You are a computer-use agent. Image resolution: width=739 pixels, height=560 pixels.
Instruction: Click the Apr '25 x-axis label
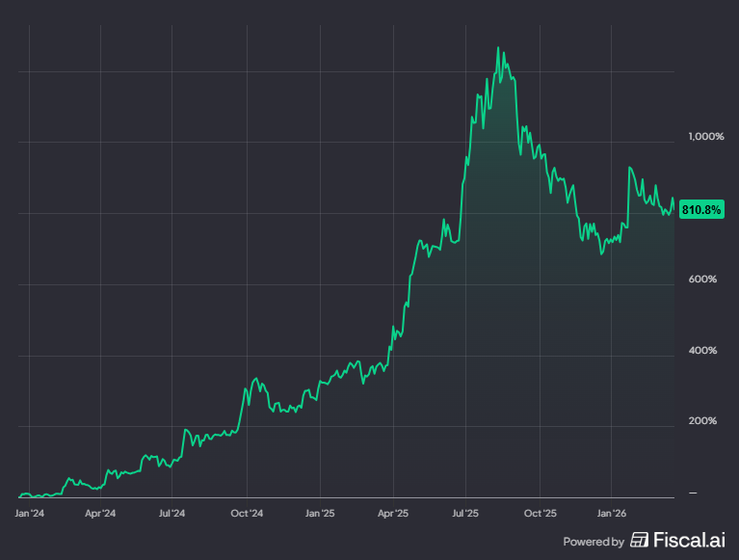coord(393,514)
